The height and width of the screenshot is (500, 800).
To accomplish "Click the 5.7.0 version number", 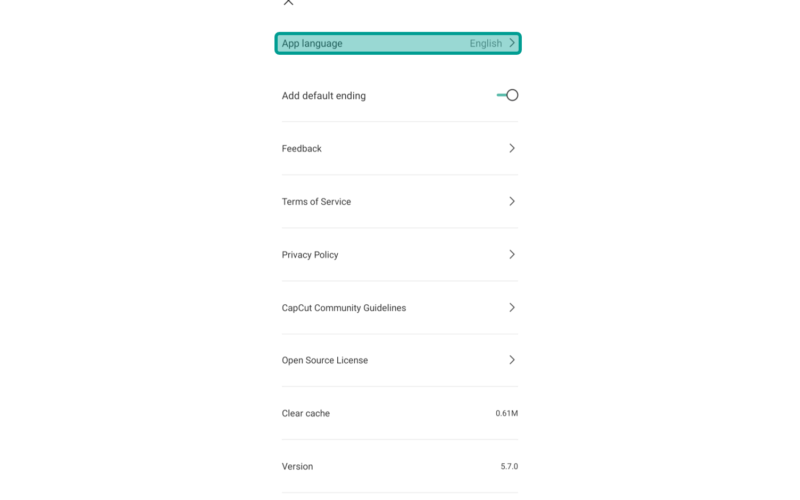I will click(509, 466).
